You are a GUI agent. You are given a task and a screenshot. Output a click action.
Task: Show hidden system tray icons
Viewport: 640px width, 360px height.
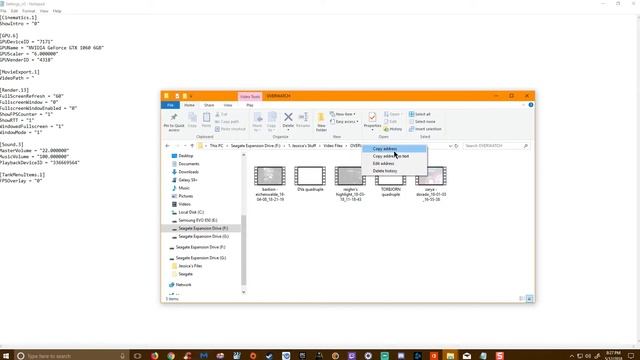pos(571,356)
